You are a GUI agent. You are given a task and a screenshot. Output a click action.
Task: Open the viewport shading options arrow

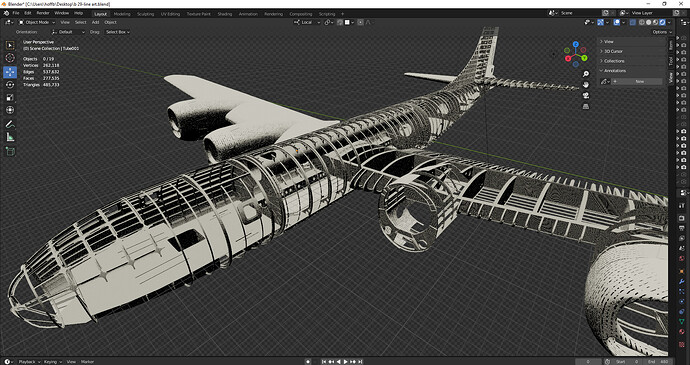(x=669, y=22)
